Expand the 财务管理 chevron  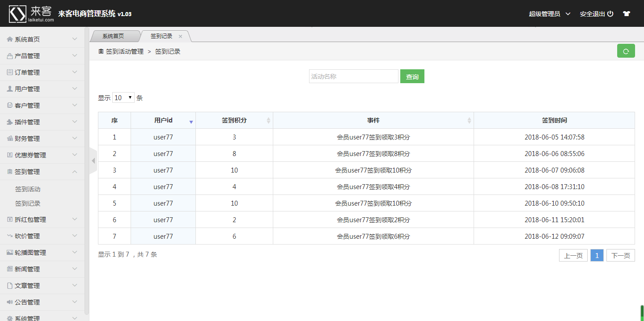point(75,139)
